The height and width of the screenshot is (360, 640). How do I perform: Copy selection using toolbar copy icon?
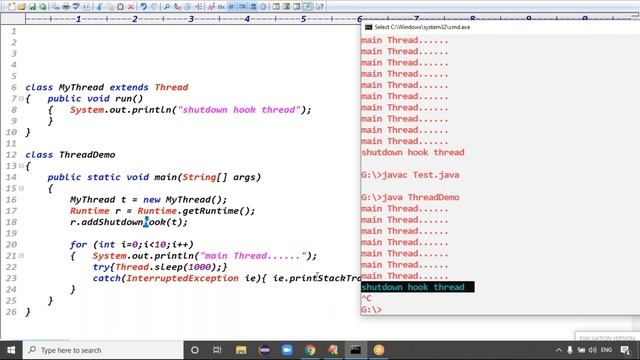(x=110, y=7)
